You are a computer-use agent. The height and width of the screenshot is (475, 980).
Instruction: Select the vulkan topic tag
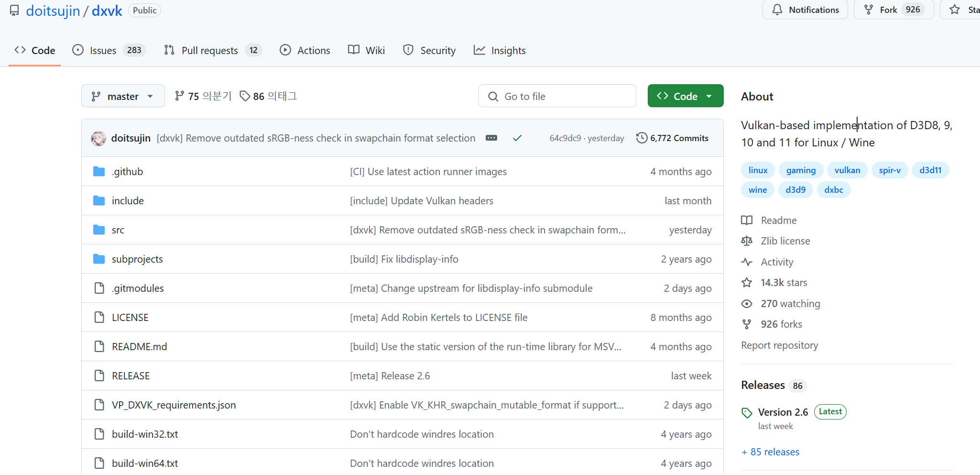pos(847,170)
